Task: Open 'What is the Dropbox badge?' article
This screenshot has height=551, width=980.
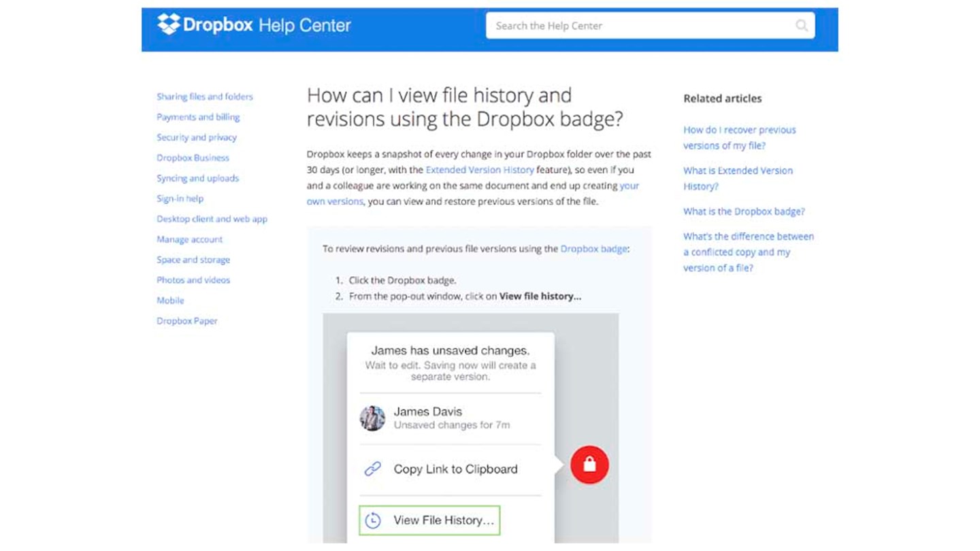Action: pos(744,212)
